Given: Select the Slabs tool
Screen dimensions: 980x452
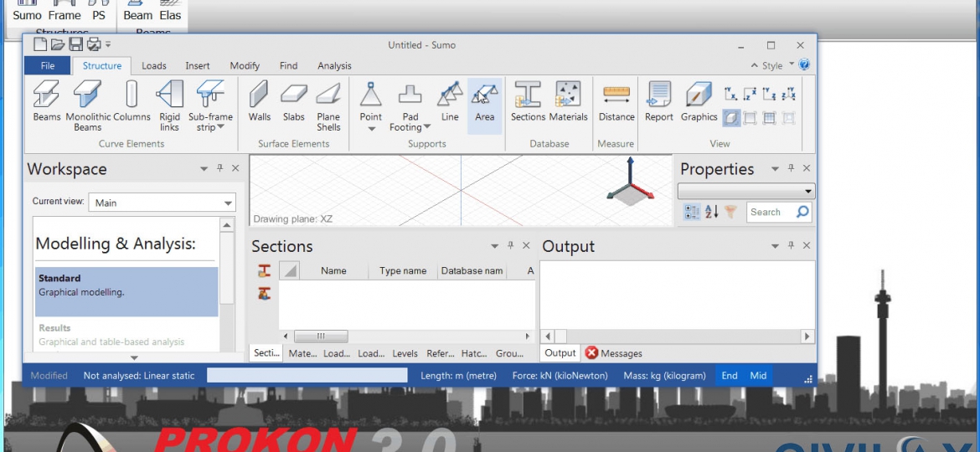Looking at the screenshot, I should (293, 101).
